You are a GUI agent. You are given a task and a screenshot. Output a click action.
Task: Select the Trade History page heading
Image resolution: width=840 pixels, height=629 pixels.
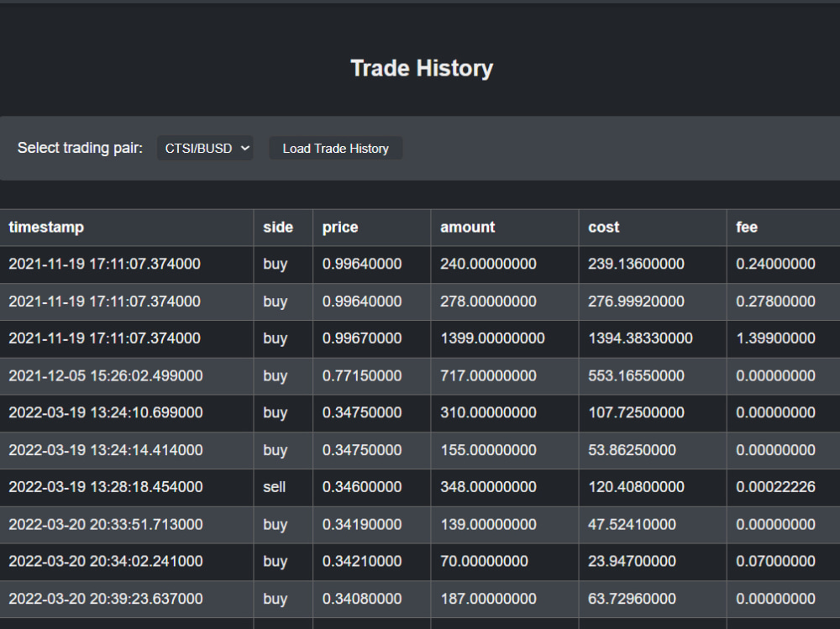[x=422, y=69]
